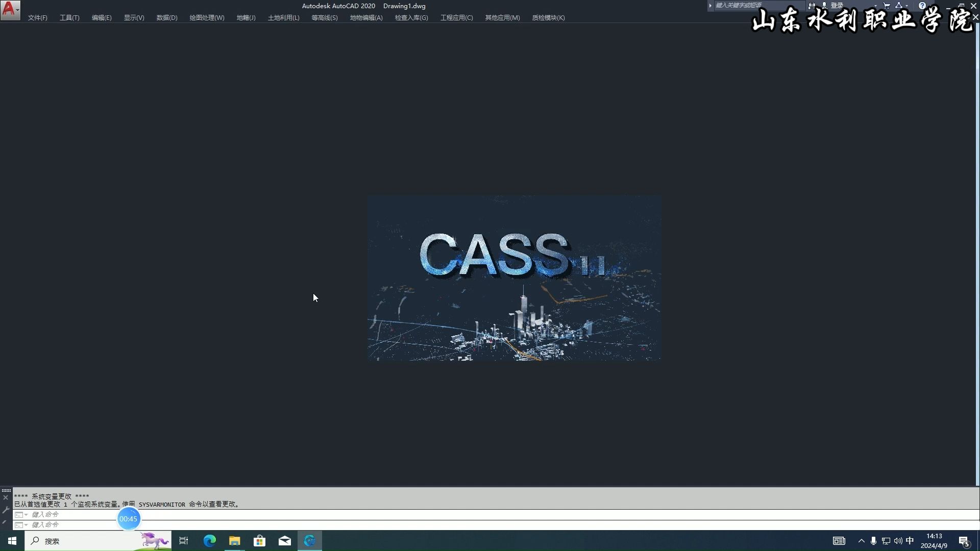Viewport: 980px width, 551px height.
Task: Open the AutoCAD application menu button
Action: point(10,10)
